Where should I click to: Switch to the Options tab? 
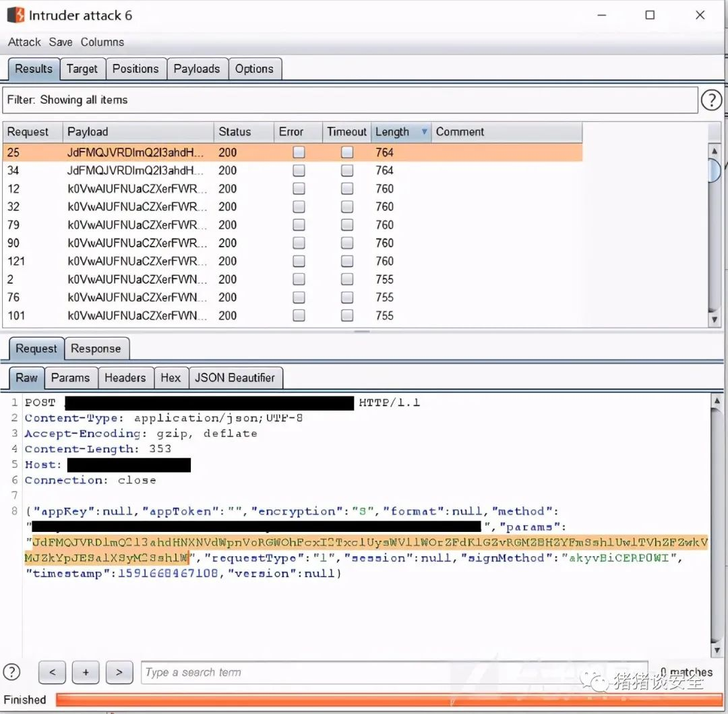254,69
